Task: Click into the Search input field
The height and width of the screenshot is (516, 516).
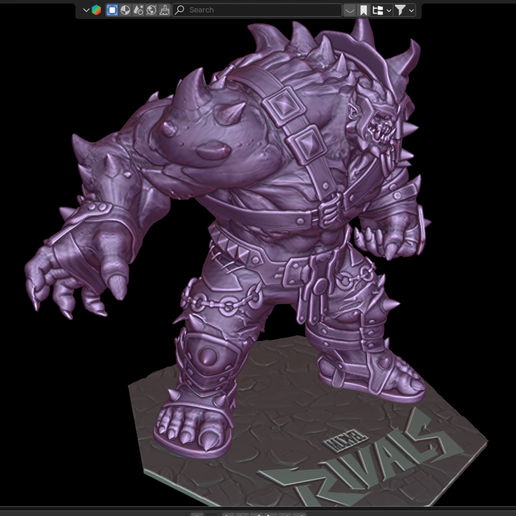Action: [257, 10]
